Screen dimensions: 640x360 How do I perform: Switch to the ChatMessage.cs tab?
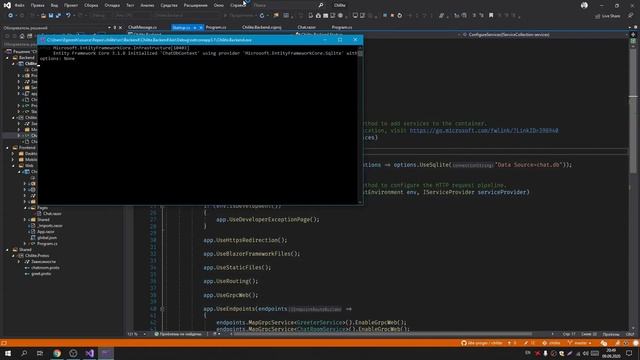142,27
